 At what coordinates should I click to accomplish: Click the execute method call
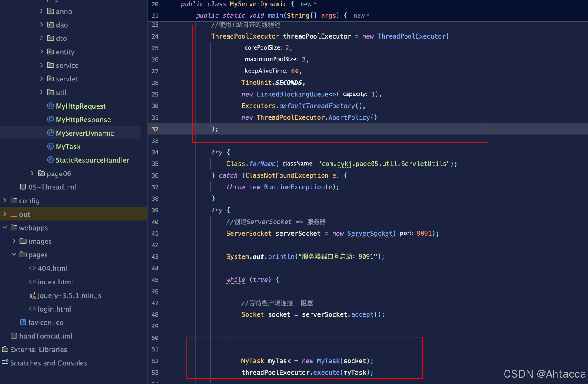tap(327, 373)
